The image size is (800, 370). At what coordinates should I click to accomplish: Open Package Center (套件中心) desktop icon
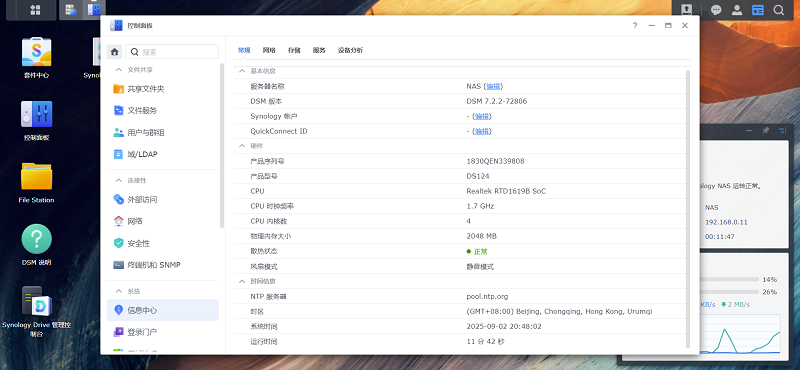tap(36, 58)
